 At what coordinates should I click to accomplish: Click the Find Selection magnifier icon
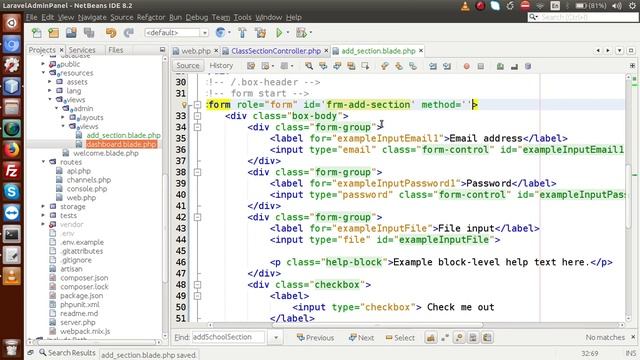click(309, 66)
